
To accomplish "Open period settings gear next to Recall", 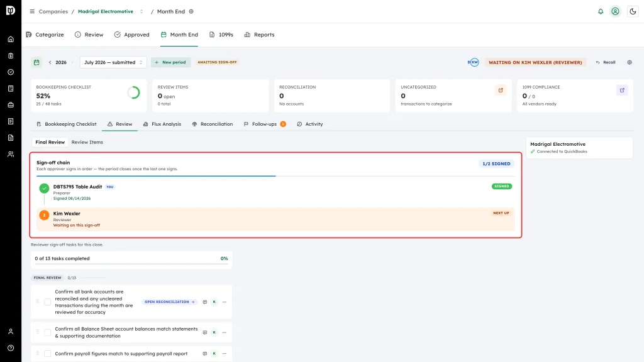I will pos(630,62).
